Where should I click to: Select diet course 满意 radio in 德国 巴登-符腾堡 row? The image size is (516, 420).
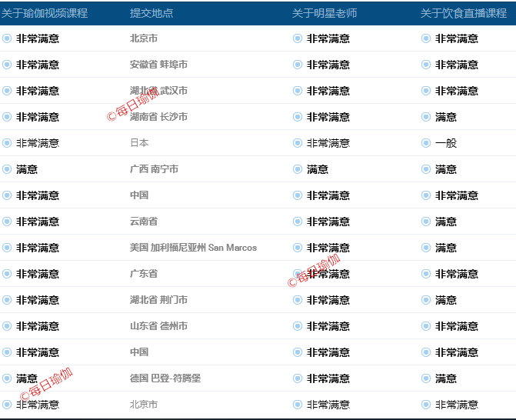click(x=426, y=378)
